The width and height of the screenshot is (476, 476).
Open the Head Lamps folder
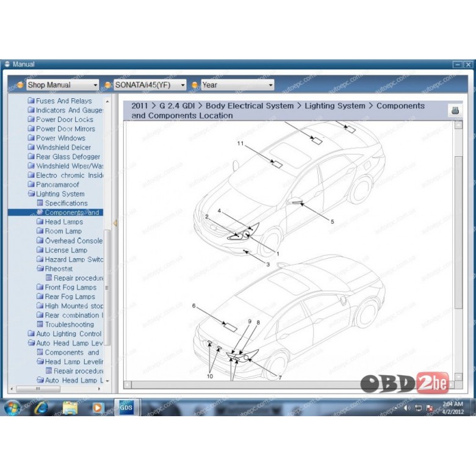click(x=60, y=222)
